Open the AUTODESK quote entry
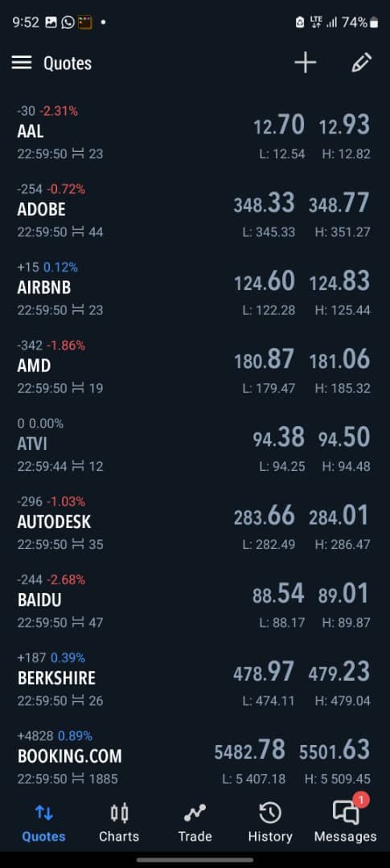Image resolution: width=390 pixels, height=868 pixels. pyautogui.click(x=195, y=522)
